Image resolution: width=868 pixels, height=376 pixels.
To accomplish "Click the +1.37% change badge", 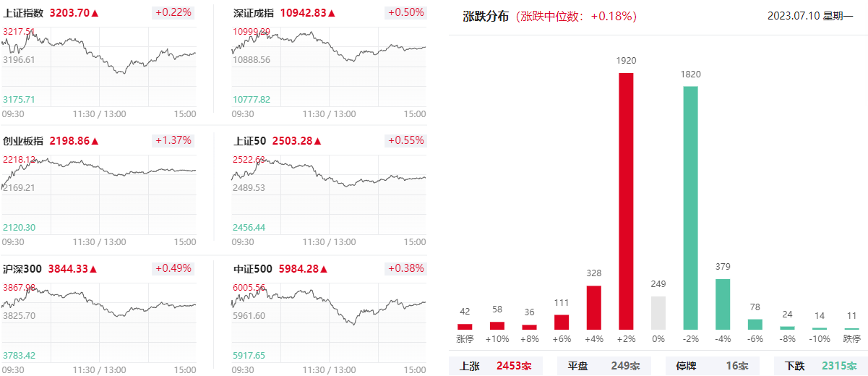I will tap(173, 141).
